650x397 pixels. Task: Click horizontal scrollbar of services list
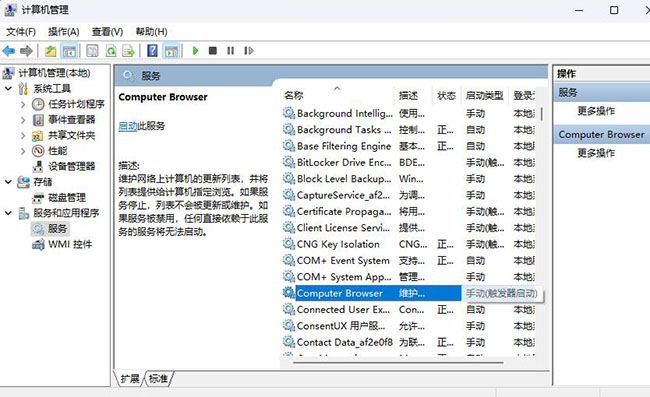tap(398, 363)
